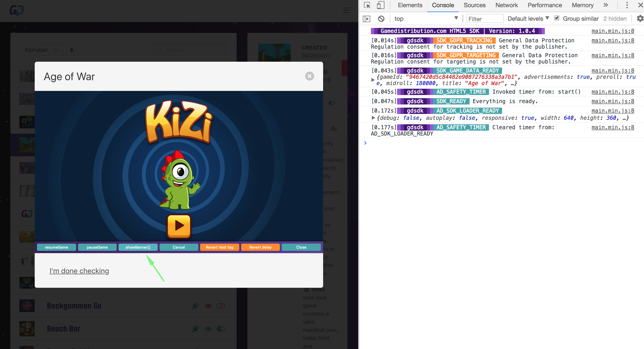Viewport: 644px width, 349px height.
Task: Click main.min.js:8 link for SDK_READY
Action: (x=612, y=101)
